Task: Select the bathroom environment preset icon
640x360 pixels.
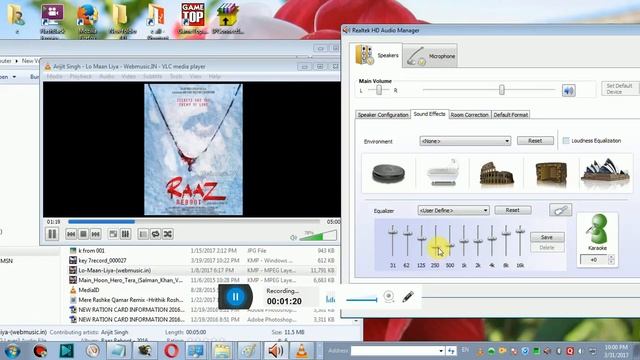Action: pyautogui.click(x=443, y=172)
